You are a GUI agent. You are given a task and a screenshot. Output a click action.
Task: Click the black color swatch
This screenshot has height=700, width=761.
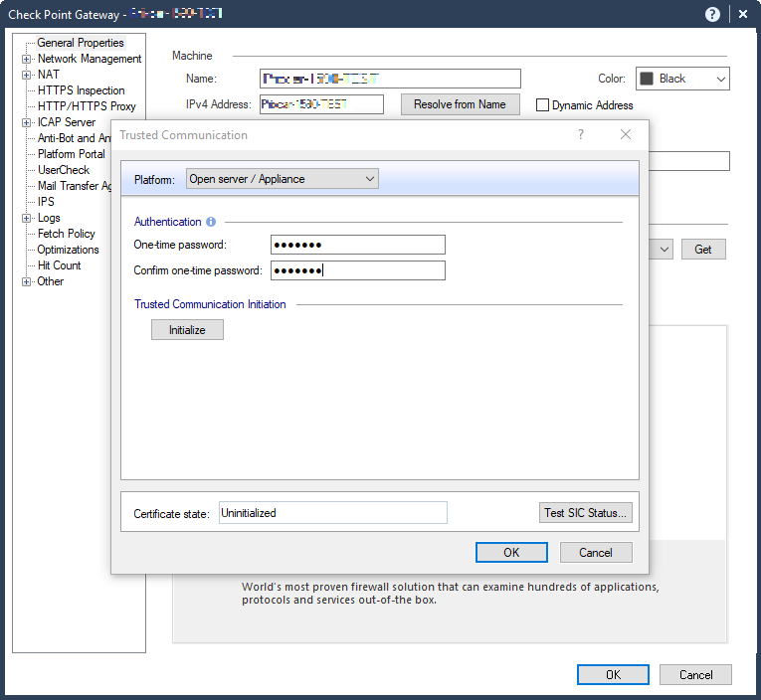[647, 79]
